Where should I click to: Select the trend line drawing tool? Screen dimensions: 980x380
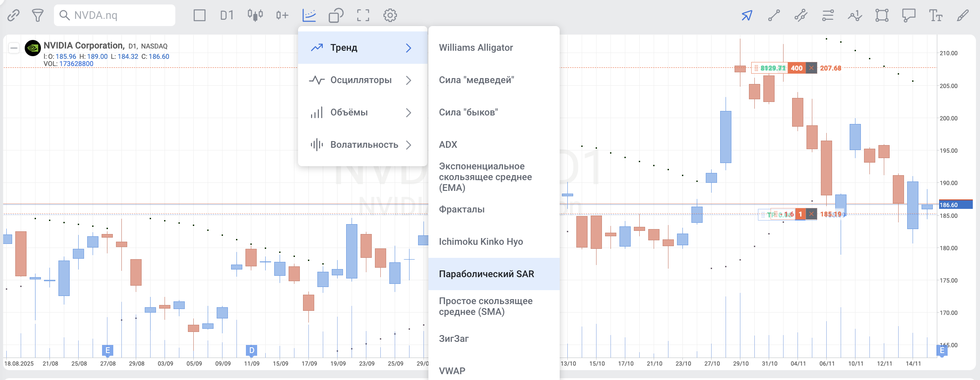[x=774, y=15]
